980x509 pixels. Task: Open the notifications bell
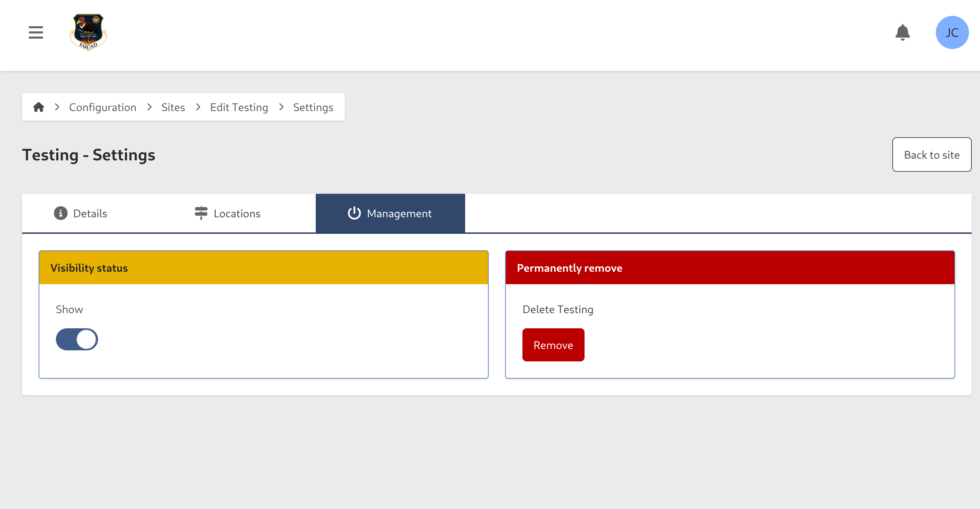pyautogui.click(x=902, y=32)
